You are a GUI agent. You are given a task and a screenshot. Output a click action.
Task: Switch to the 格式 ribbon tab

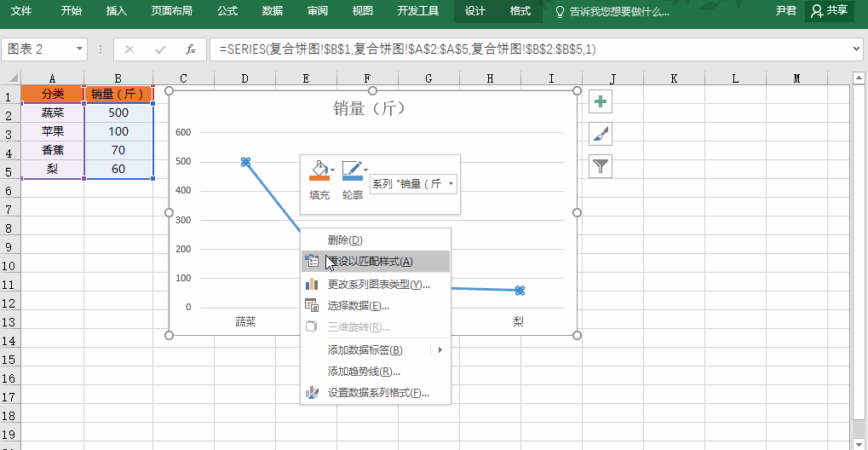(520, 11)
